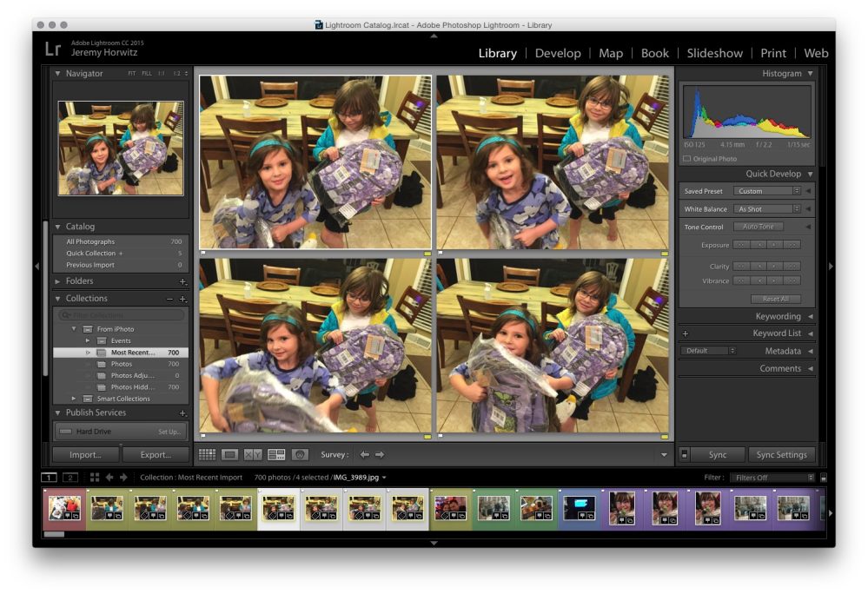Screen dimensions: 868x594
Task: Select Grid view in the toolbar
Action: 207,453
